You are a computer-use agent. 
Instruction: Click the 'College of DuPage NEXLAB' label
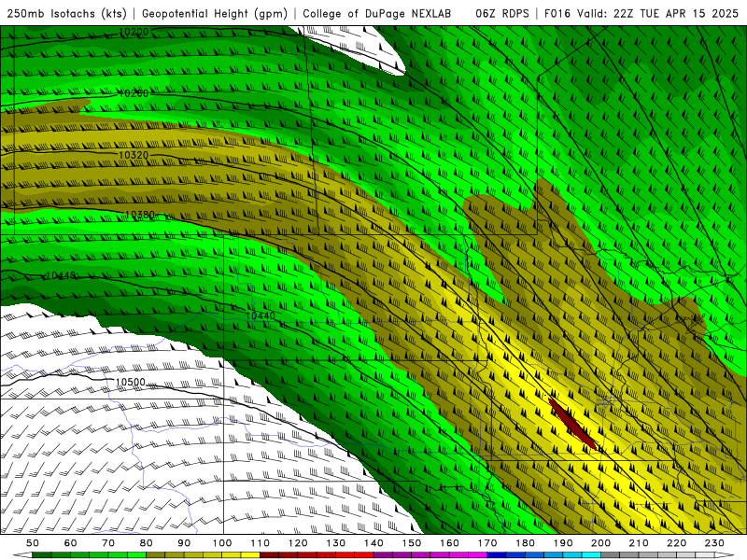[376, 13]
